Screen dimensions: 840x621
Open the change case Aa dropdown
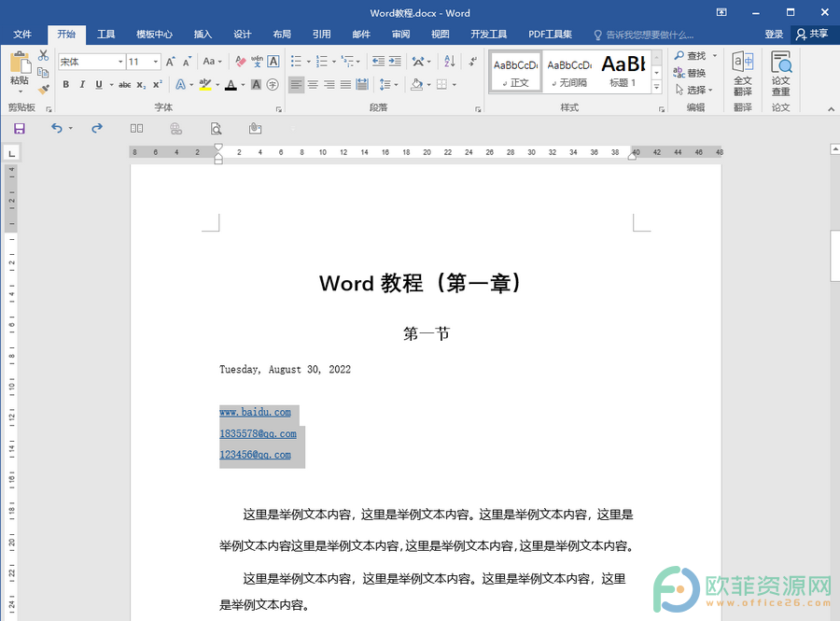tap(212, 62)
